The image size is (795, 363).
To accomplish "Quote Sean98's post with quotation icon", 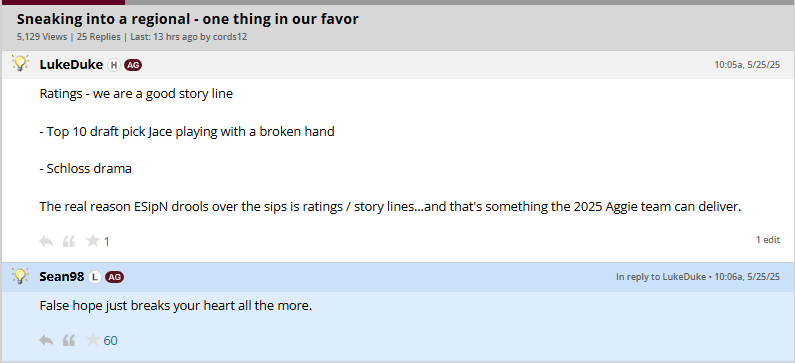I will click(x=69, y=340).
